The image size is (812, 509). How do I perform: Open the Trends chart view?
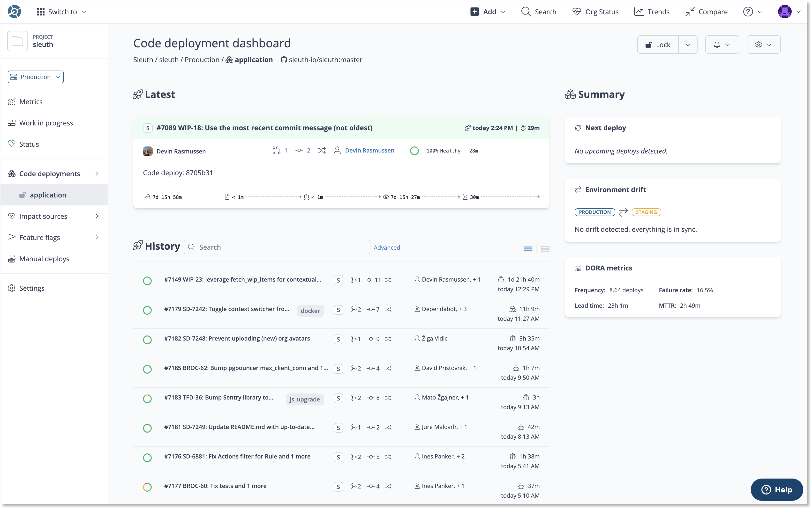(x=652, y=12)
